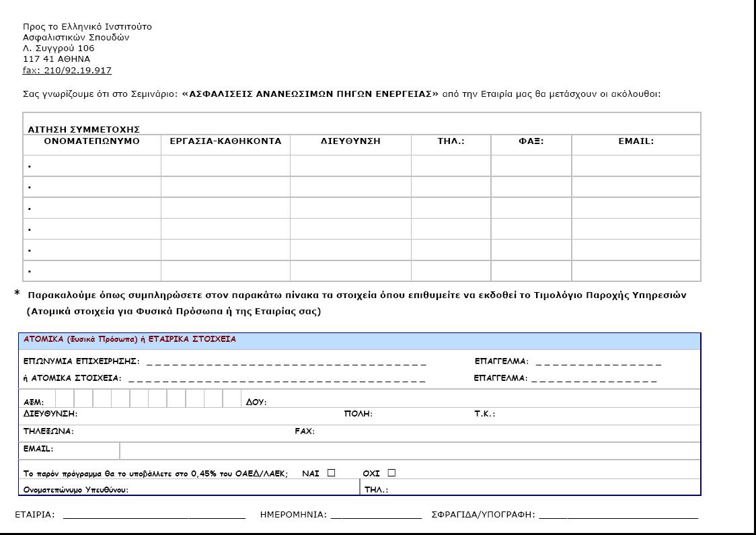The height and width of the screenshot is (535, 756).
Task: Select first row ΟΝΟΜΑΤΕΠΩΝΥΜΟ table cell
Action: pyautogui.click(x=93, y=166)
